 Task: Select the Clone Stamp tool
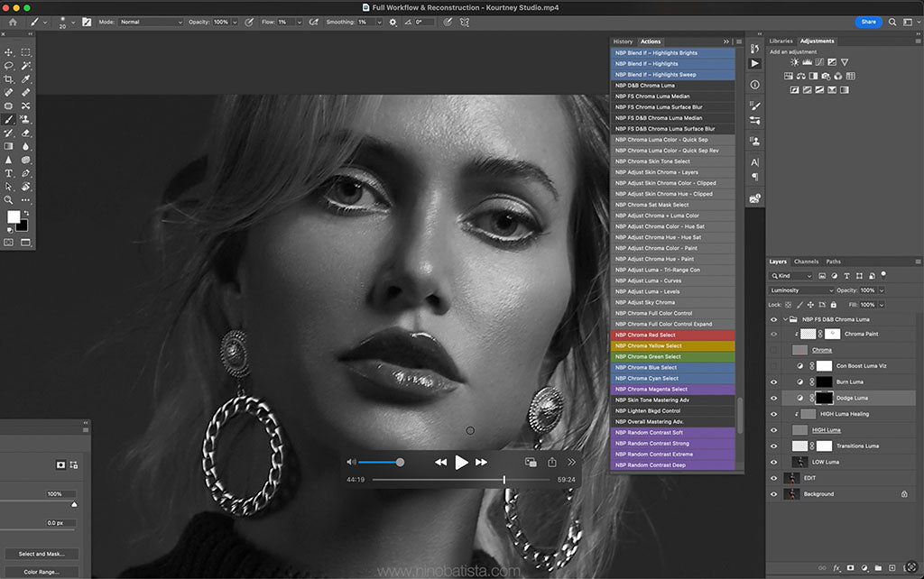(25, 119)
